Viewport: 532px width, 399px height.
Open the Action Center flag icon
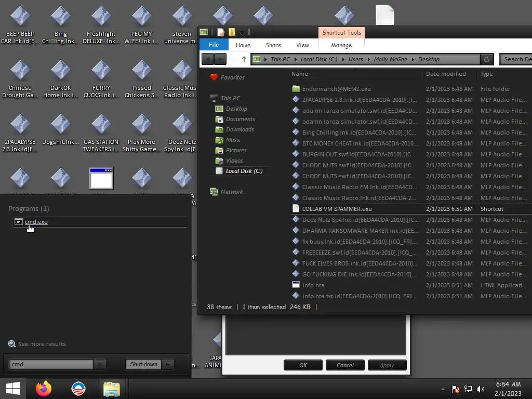coord(455,389)
